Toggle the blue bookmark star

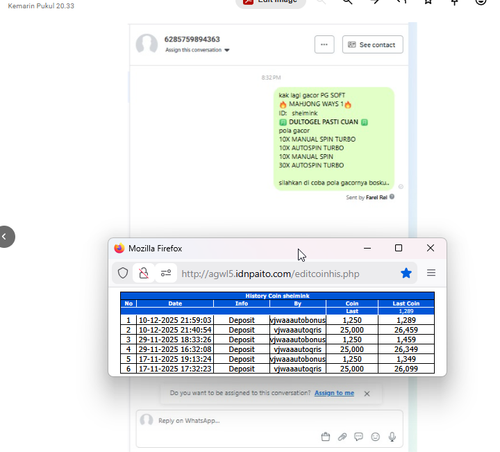[406, 273]
